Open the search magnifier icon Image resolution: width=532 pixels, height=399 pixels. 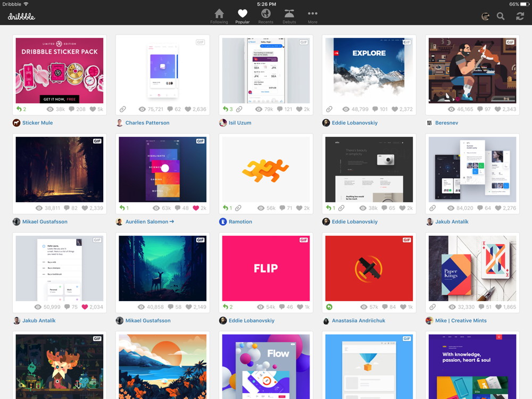[x=501, y=16]
